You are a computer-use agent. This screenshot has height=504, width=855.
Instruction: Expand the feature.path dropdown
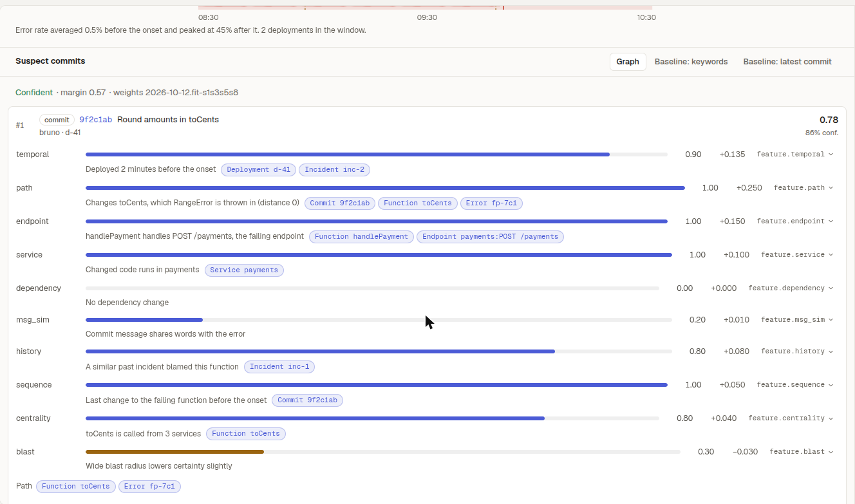click(x=803, y=188)
